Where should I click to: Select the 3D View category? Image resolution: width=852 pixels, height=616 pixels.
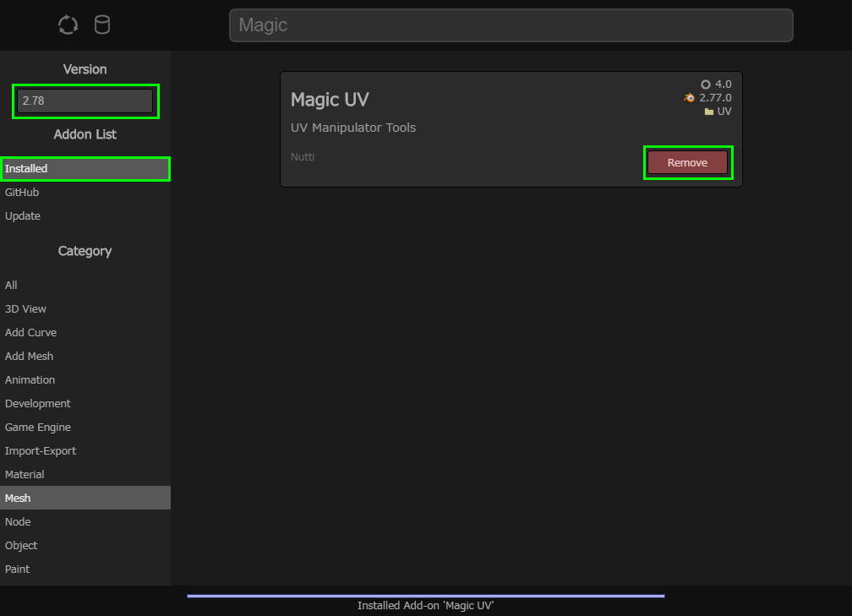(85, 309)
